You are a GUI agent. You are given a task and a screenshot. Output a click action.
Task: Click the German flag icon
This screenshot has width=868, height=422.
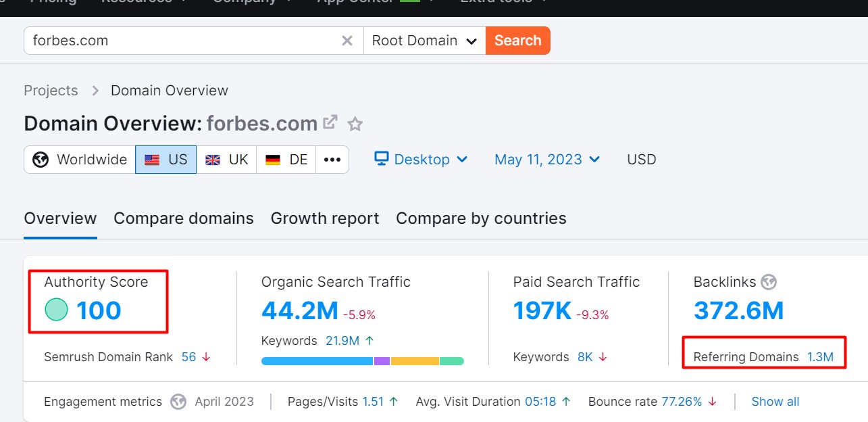[273, 160]
